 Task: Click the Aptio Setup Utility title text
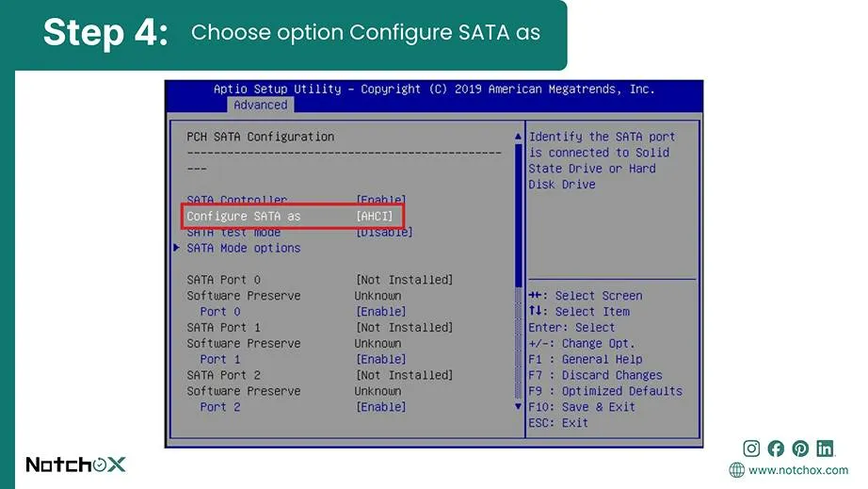tap(434, 90)
